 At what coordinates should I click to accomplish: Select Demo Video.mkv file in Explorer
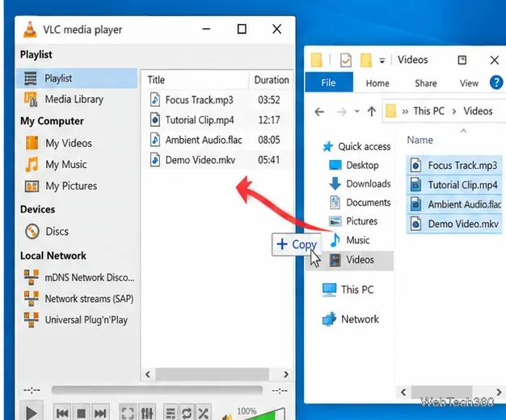pyautogui.click(x=454, y=224)
